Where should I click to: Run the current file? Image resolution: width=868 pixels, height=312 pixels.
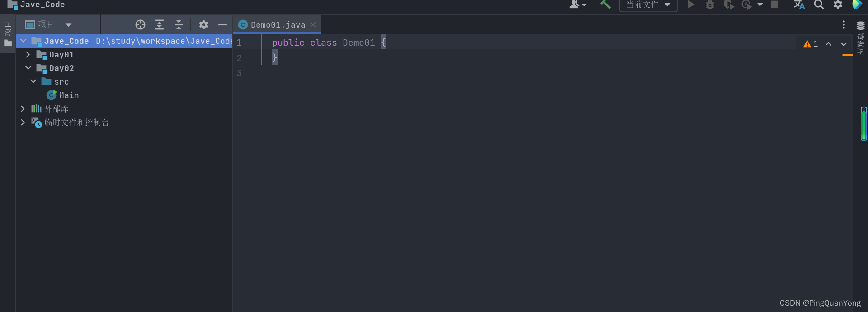691,5
